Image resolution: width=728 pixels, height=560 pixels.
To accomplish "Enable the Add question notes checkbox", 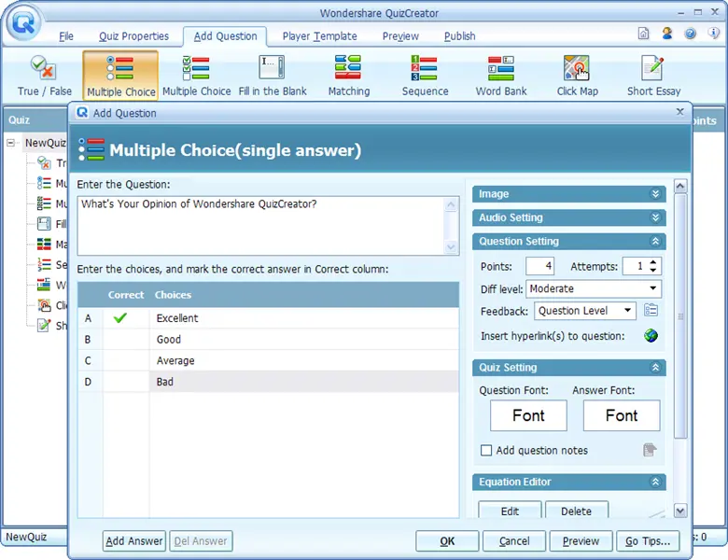I will click(x=486, y=451).
